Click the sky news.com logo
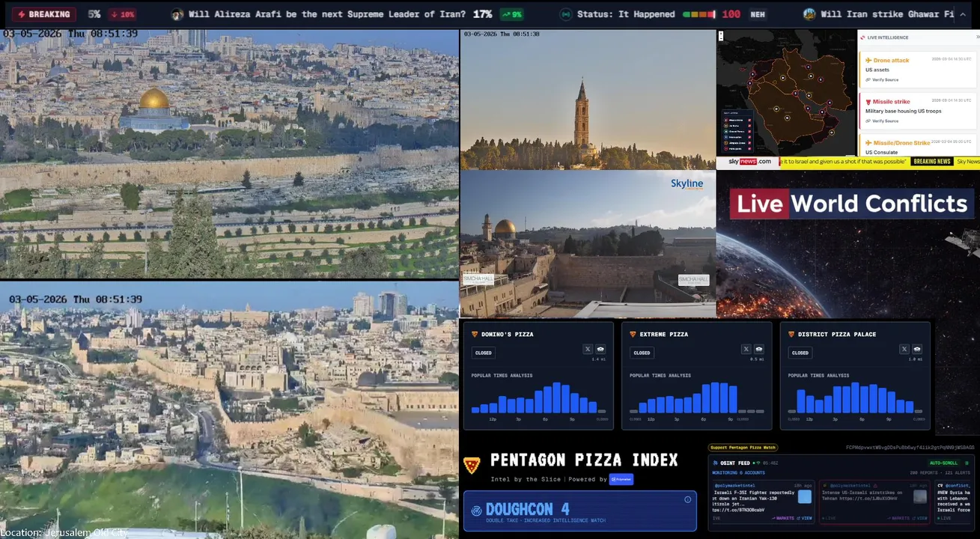This screenshot has width=980, height=539. (750, 161)
